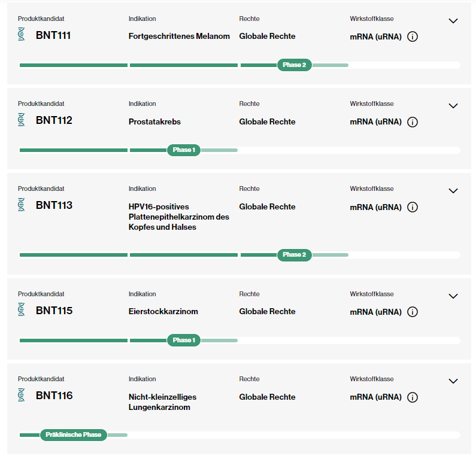The height and width of the screenshot is (459, 476).
Task: Expand the BNT112 Prostatakrebs card chevron
Action: (x=453, y=106)
